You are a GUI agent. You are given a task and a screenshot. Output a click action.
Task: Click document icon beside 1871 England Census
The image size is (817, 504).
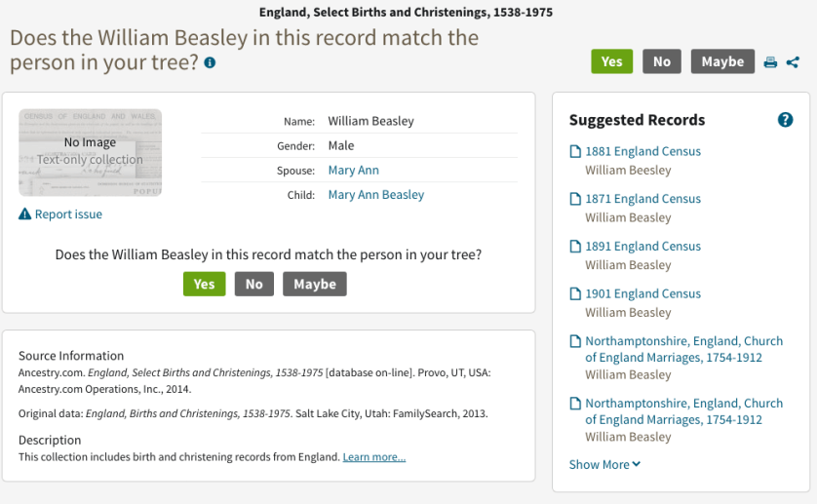click(x=575, y=199)
